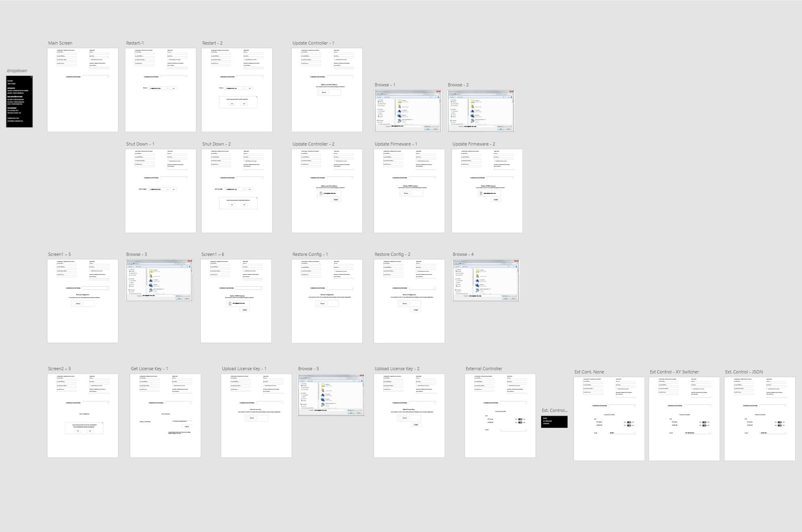Image resolution: width=802 pixels, height=532 pixels.
Task: Click Browse button in Update Controller - 1
Action: 324,92
